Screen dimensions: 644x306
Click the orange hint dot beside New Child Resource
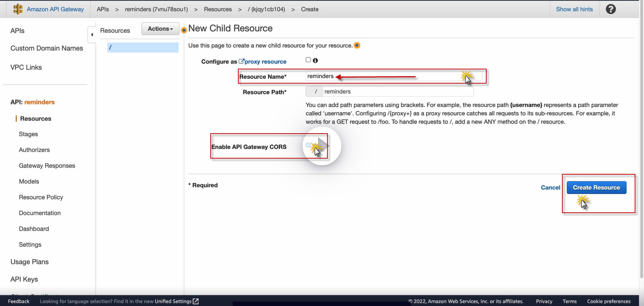pyautogui.click(x=184, y=30)
